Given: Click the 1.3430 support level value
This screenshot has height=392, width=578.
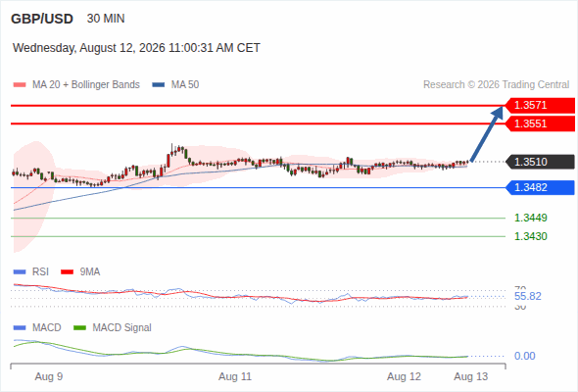Looking at the screenshot, I should tap(531, 236).
